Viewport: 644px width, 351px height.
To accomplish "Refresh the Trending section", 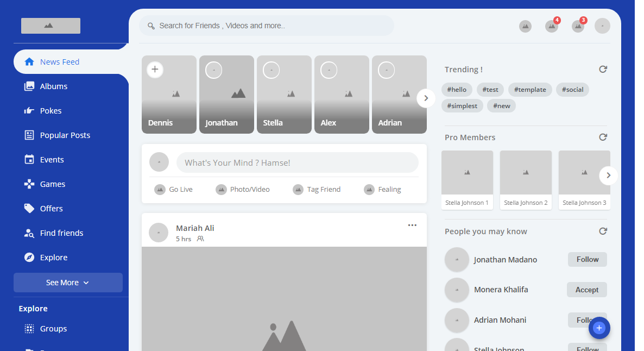I will coord(603,70).
